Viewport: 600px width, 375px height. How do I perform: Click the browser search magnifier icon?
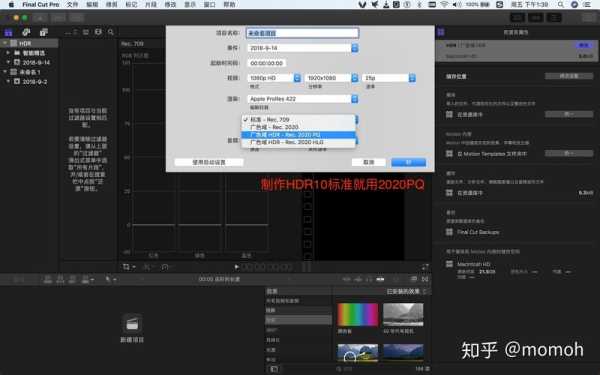[x=111, y=32]
